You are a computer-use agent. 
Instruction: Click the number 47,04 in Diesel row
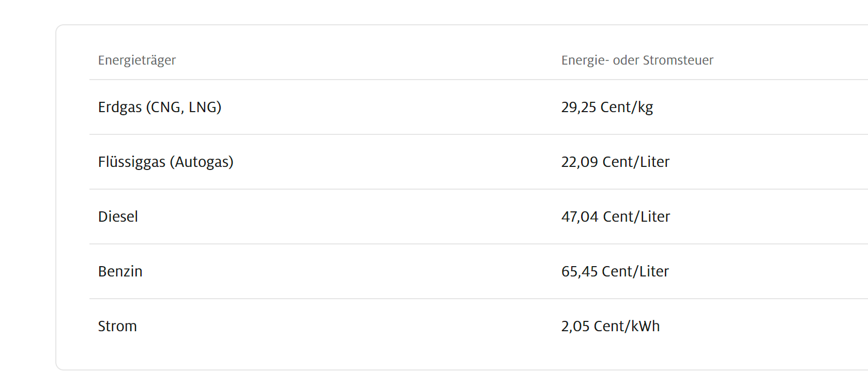tap(580, 217)
